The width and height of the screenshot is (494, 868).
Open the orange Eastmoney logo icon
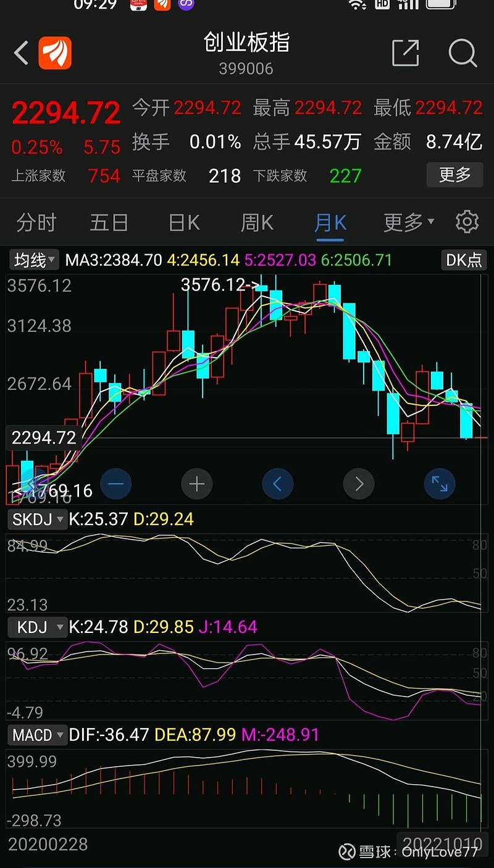(x=55, y=53)
